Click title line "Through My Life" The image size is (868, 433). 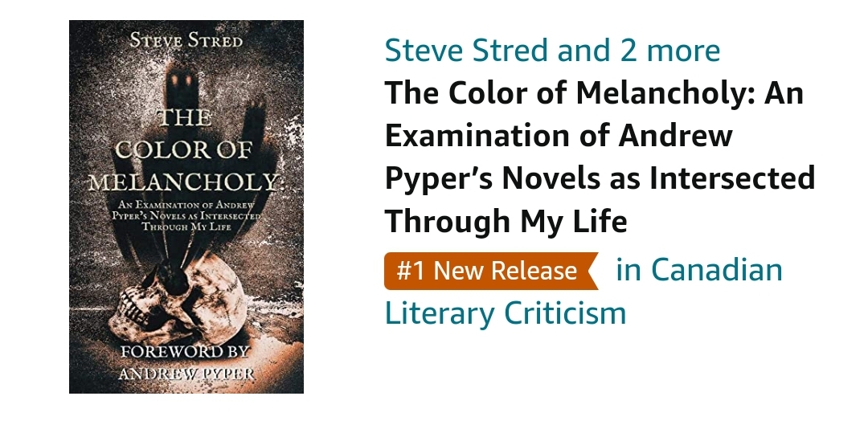point(506,222)
